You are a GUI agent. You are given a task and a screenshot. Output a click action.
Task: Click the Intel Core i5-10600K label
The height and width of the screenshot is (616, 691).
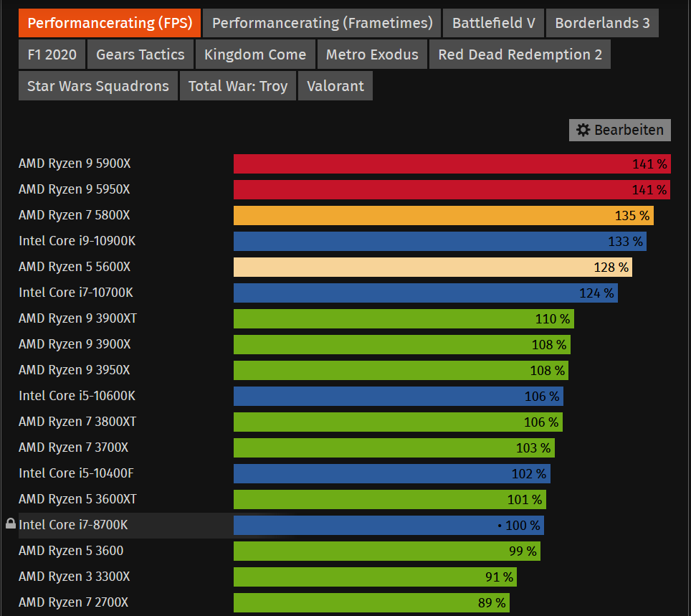coord(77,396)
